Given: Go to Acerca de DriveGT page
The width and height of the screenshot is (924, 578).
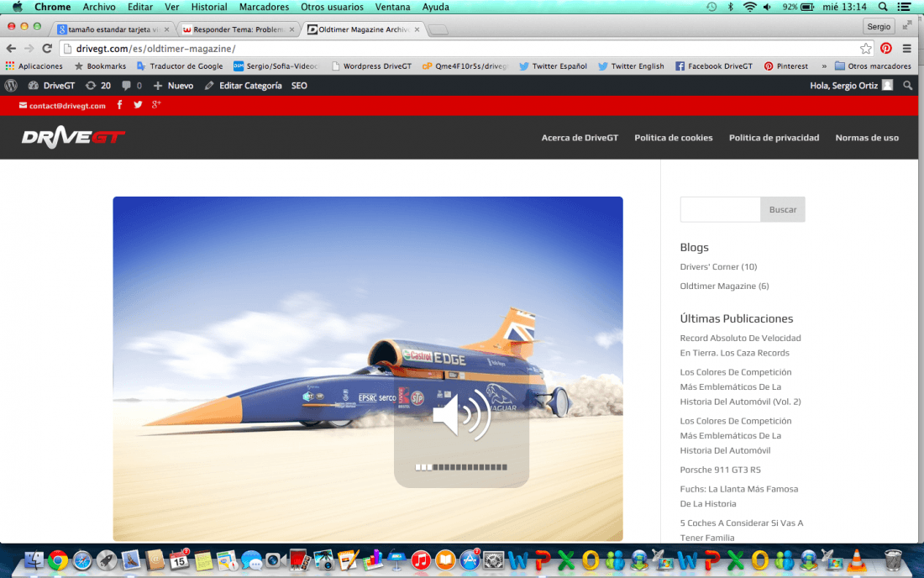Looking at the screenshot, I should (580, 137).
